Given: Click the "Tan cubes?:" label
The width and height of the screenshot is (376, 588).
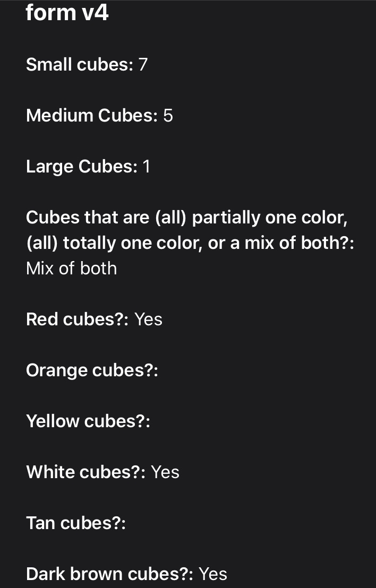Looking at the screenshot, I should [75, 523].
